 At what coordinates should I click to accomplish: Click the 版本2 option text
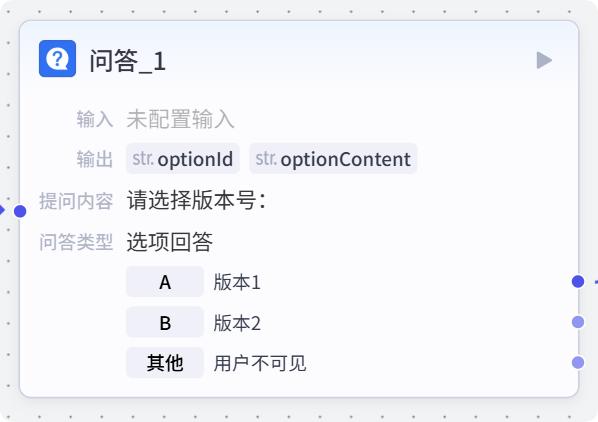[237, 323]
